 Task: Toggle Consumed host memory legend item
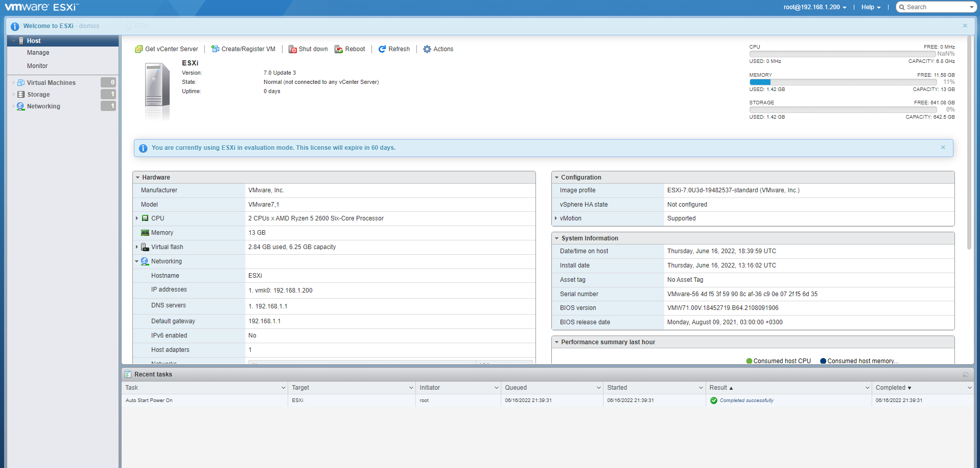pyautogui.click(x=859, y=361)
